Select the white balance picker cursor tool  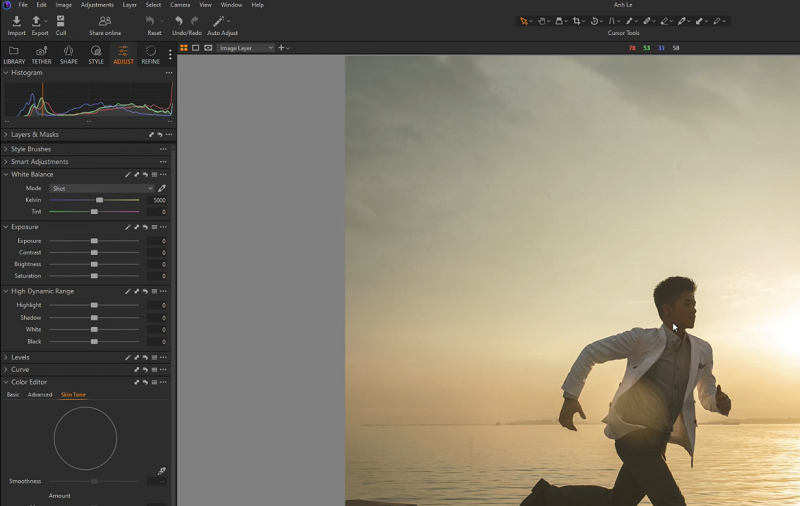tap(682, 21)
